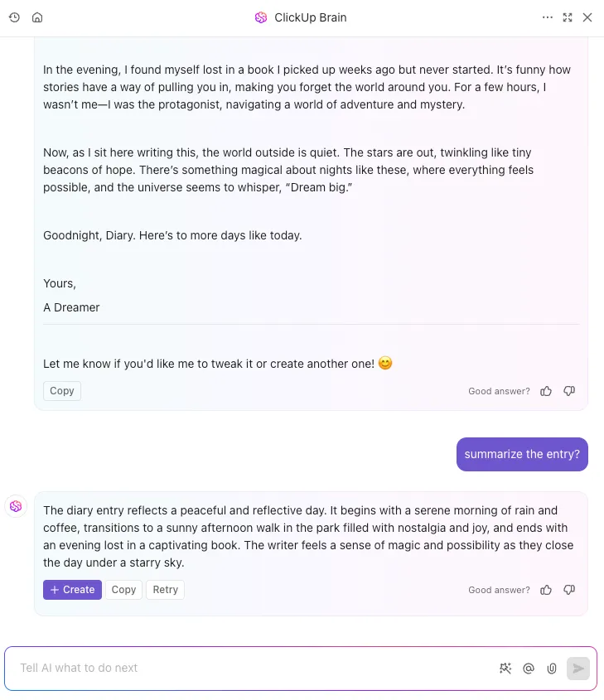Dislike the summary answer with thumbs down

[x=569, y=590]
